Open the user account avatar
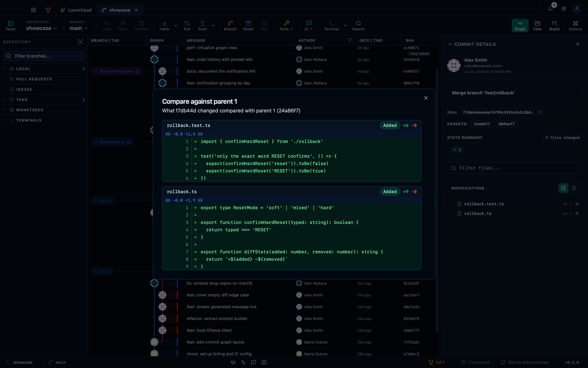Viewport: 588px width, 368px height. (x=577, y=9)
